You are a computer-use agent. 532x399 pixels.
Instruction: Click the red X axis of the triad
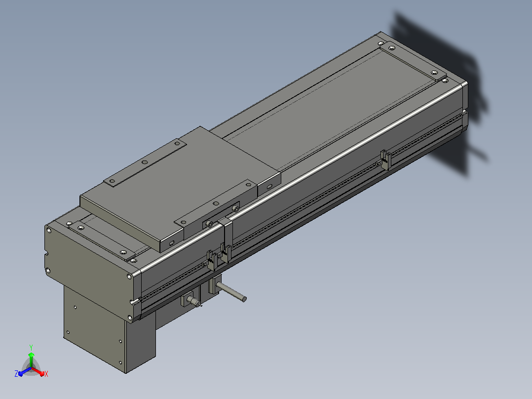39,372
